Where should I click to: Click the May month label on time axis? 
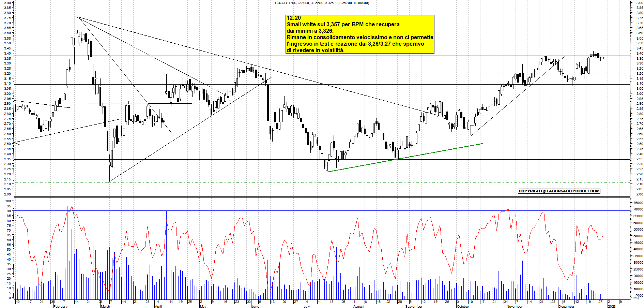pos(203,306)
